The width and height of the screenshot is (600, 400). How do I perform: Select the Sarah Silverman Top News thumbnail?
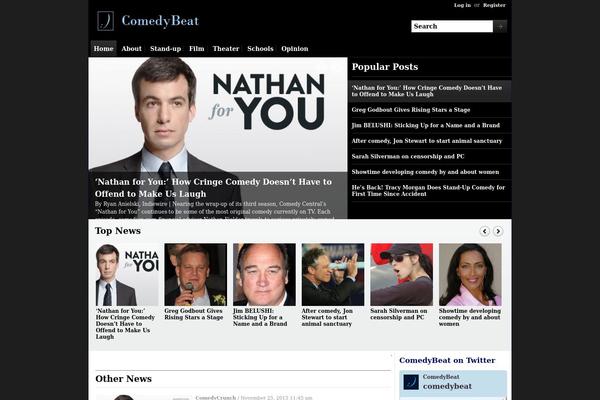(401, 274)
